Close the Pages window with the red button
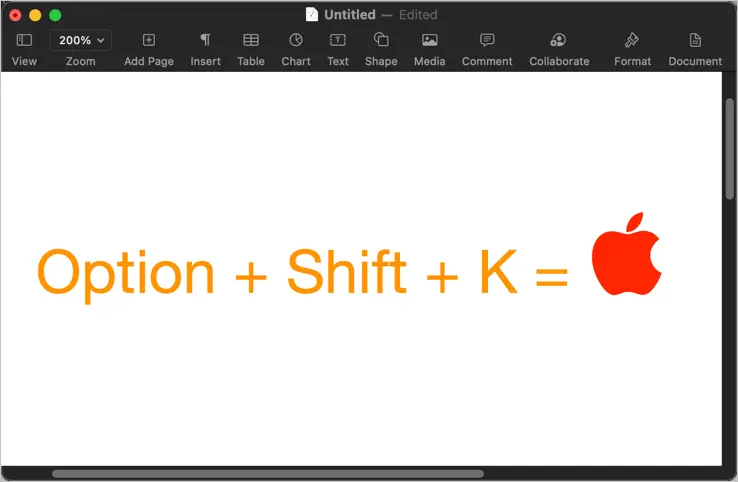The height and width of the screenshot is (482, 738). point(15,16)
